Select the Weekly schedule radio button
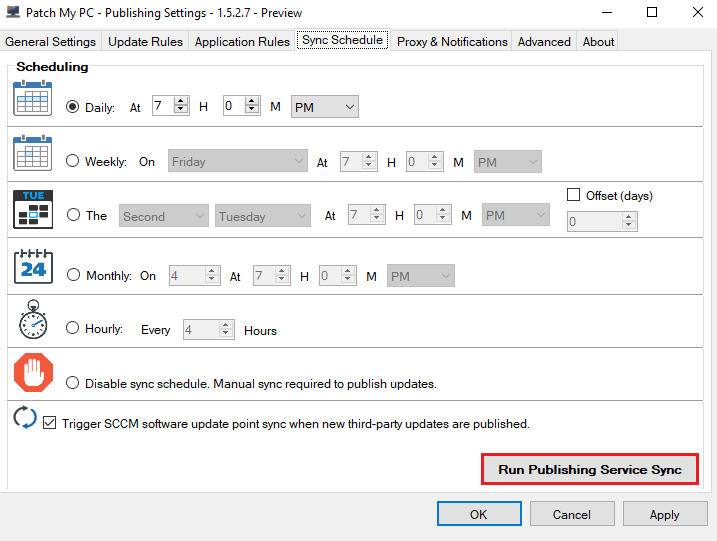717x541 pixels. (72, 161)
